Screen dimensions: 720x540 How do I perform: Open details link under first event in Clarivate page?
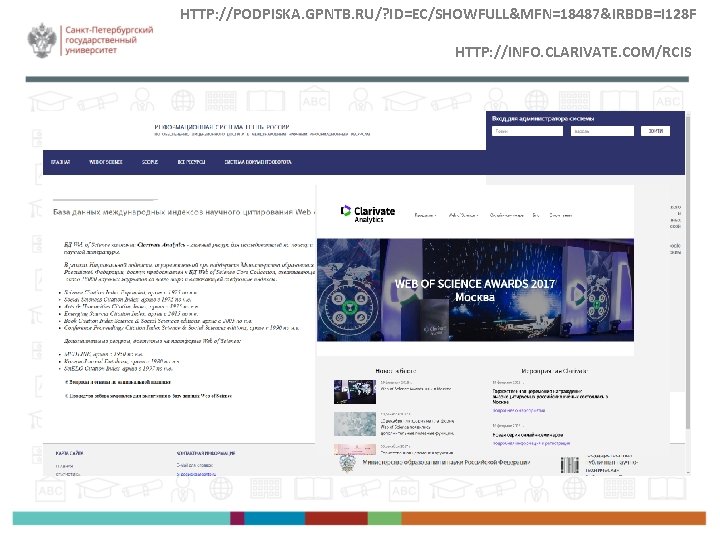coord(519,411)
